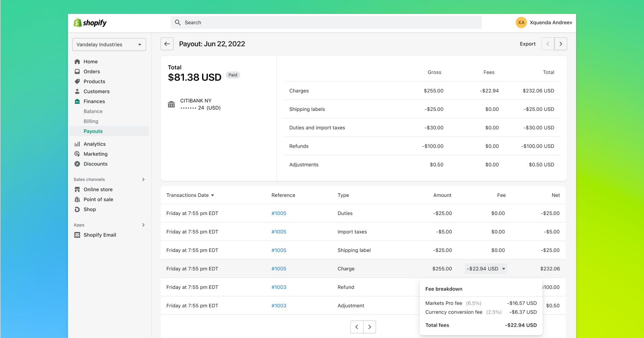Click the Shopify logo
Image resolution: width=644 pixels, height=338 pixels.
click(90, 22)
